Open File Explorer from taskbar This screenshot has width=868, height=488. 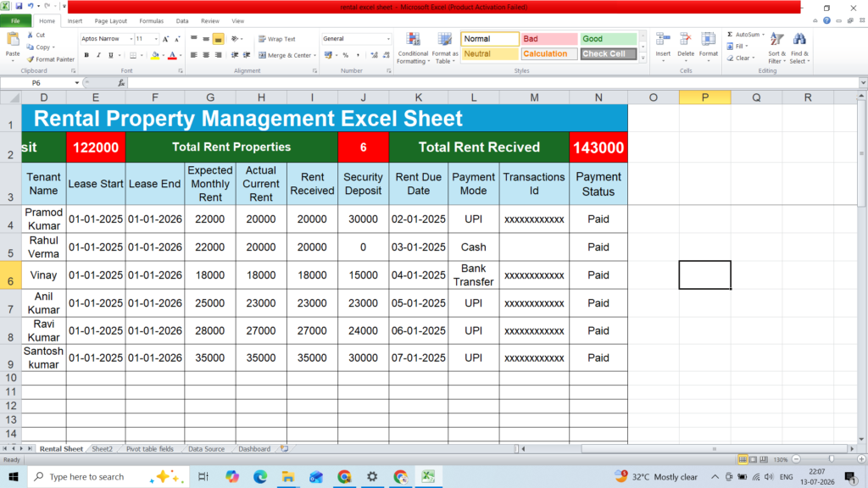288,476
